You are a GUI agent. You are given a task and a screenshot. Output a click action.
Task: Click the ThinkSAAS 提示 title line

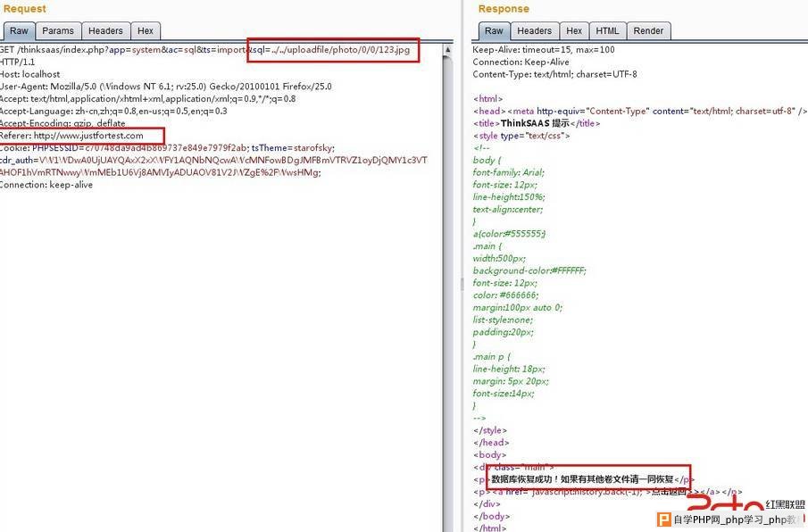pyautogui.click(x=537, y=123)
